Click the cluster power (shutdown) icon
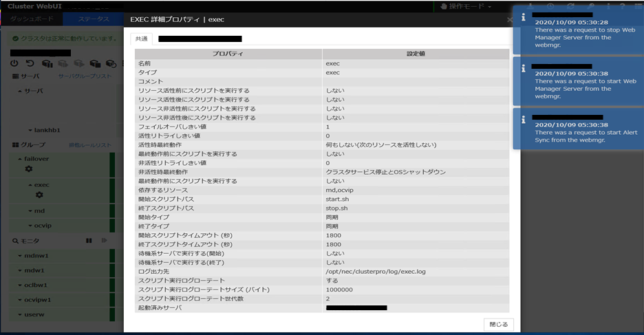 pyautogui.click(x=14, y=63)
